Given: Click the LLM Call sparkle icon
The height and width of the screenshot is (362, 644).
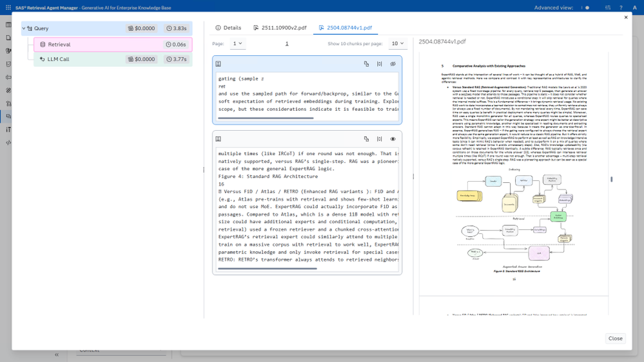Looking at the screenshot, I should pyautogui.click(x=42, y=59).
